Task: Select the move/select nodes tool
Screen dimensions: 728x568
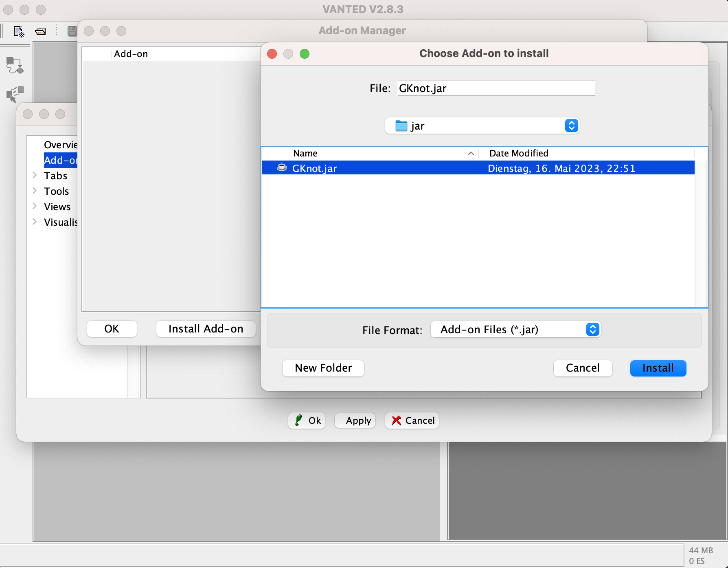Action: (15, 94)
